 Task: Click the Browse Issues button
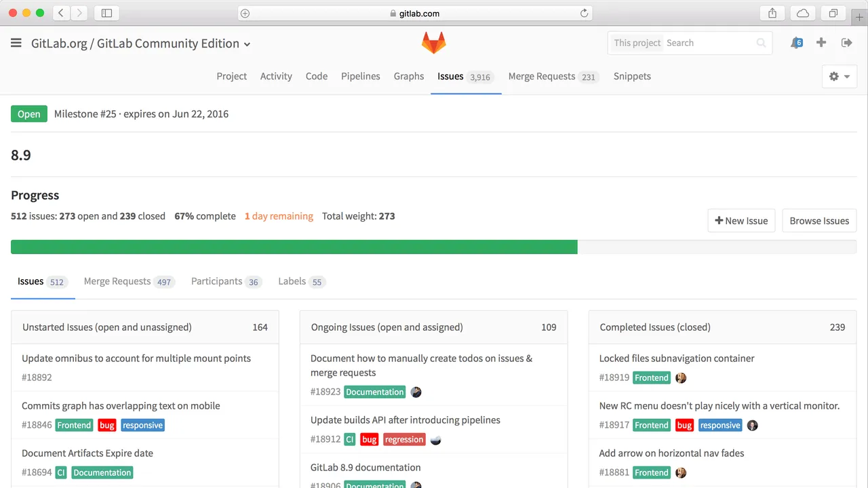click(x=819, y=220)
